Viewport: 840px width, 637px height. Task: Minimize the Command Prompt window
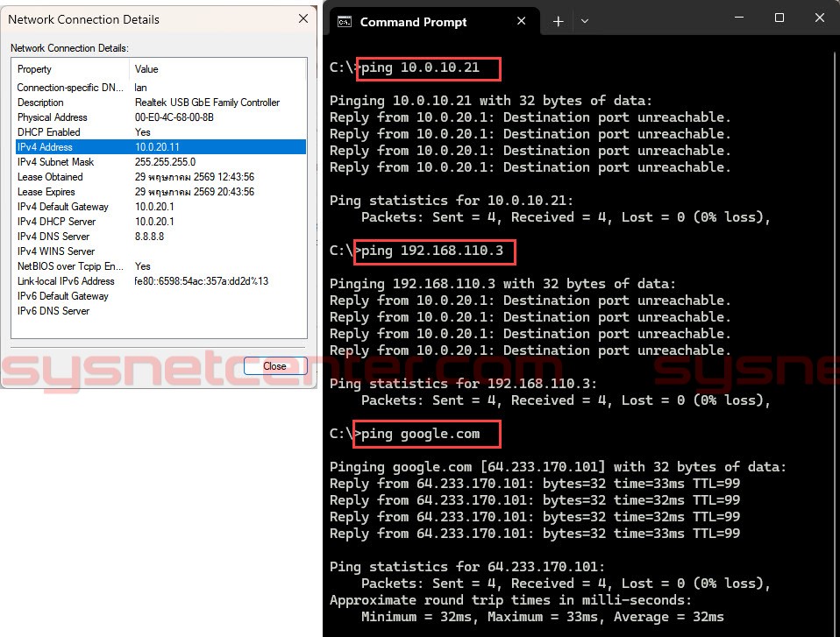coord(739,18)
